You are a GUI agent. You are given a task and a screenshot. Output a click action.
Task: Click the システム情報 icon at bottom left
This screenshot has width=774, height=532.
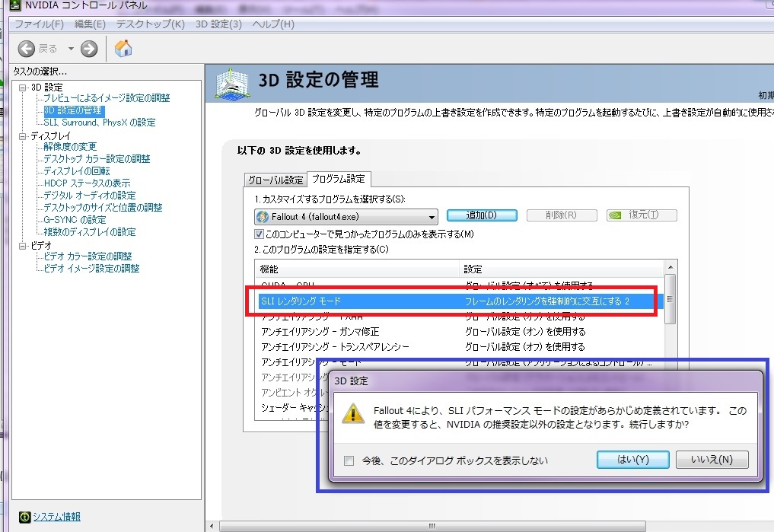pos(24,518)
